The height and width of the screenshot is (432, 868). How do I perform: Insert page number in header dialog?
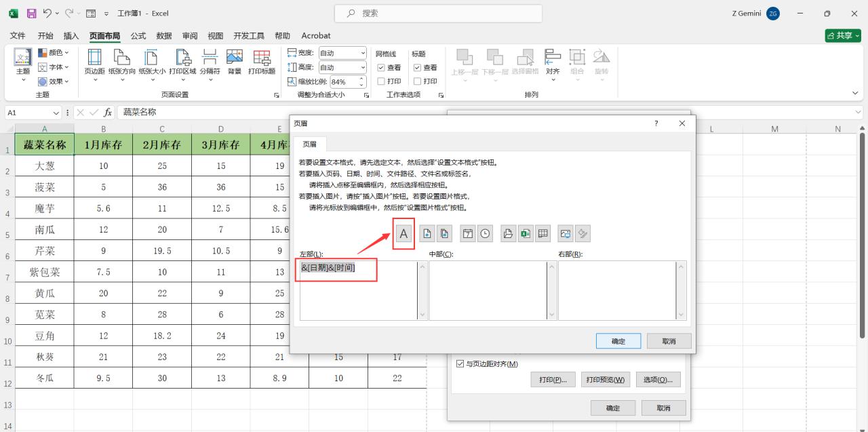427,233
